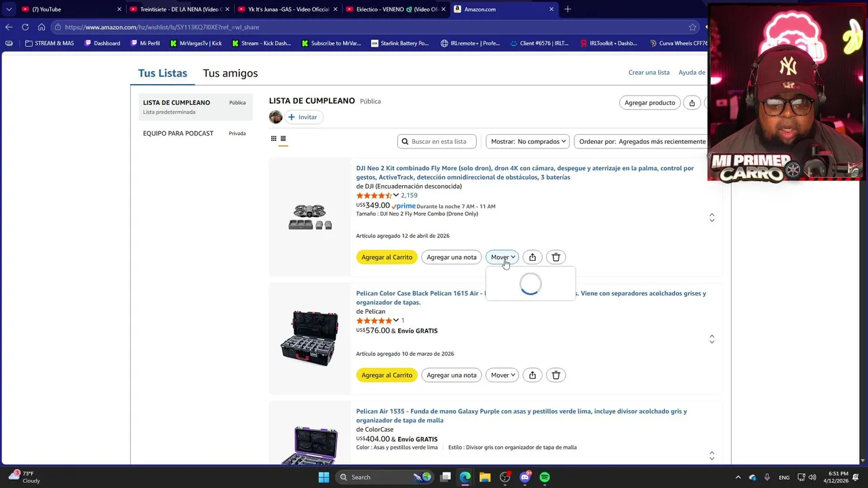Select the Tus amigos tab
Screen dimensions: 868x488
[x=231, y=73]
